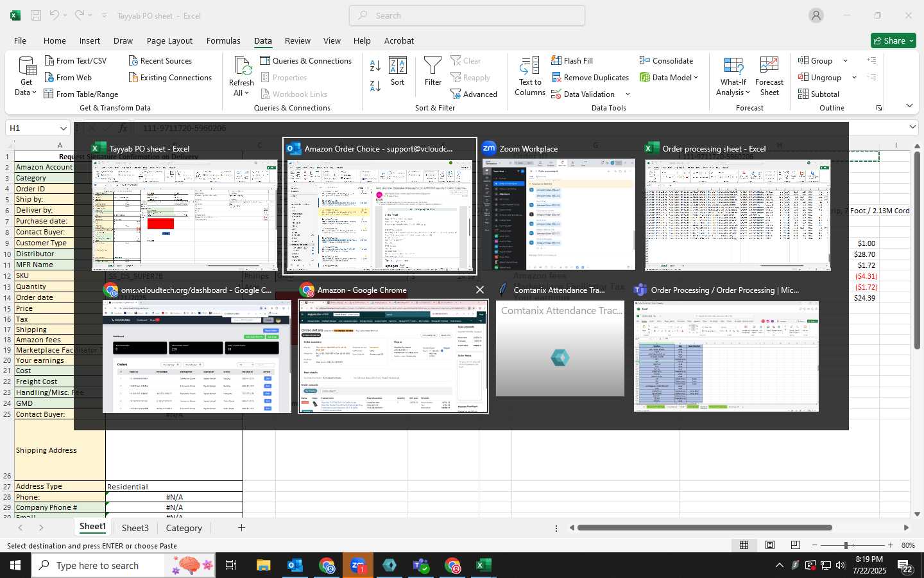Click the horizontal scrollbar thumb
The image size is (924, 578).
pos(705,528)
